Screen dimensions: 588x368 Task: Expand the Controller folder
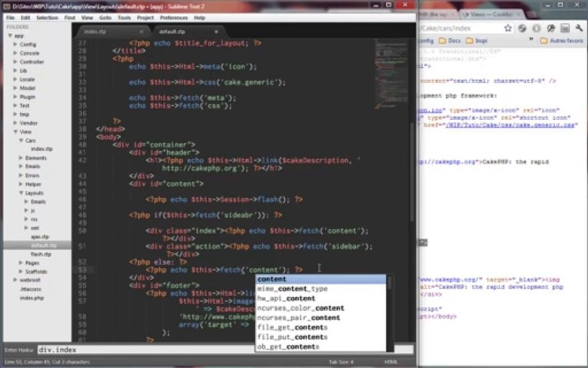(15, 61)
